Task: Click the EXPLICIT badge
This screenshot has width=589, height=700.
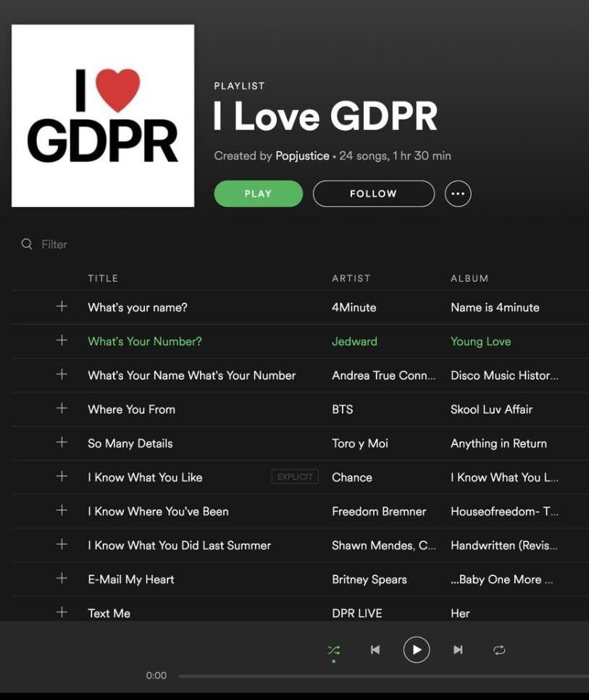Action: click(295, 477)
